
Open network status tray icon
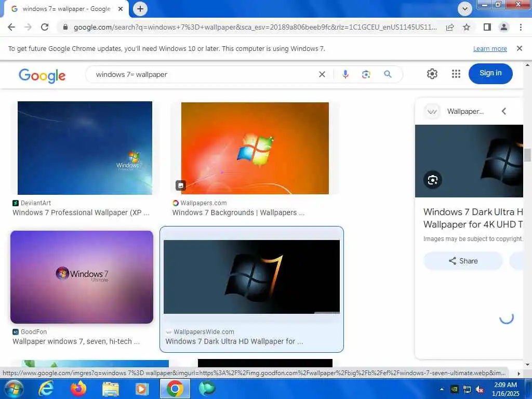pyautogui.click(x=467, y=390)
